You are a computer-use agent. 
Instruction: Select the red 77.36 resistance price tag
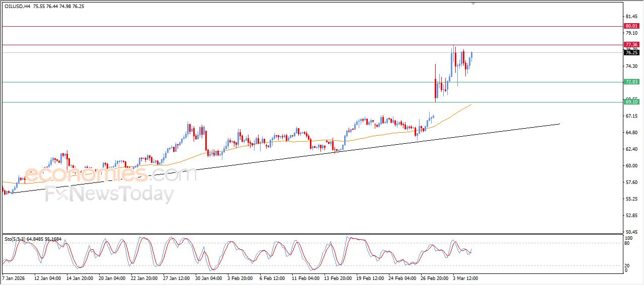[x=631, y=45]
